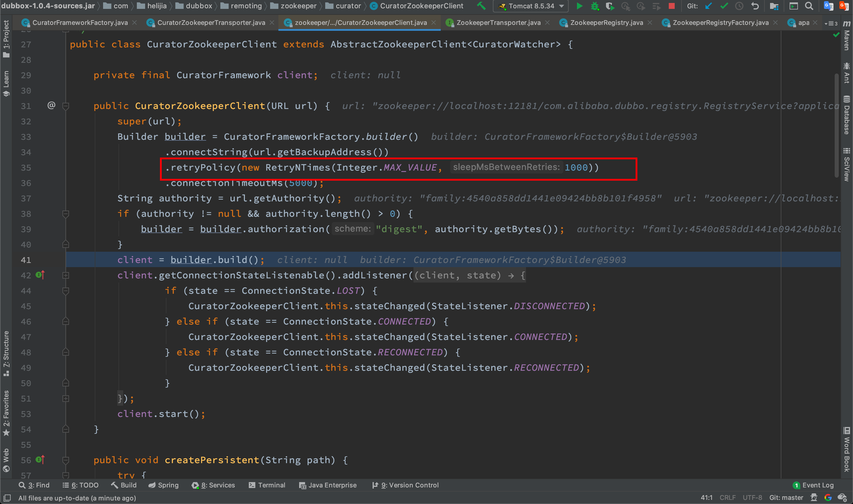This screenshot has width=853, height=504.
Task: Click the Git rollback undo arrow
Action: pos(755,6)
